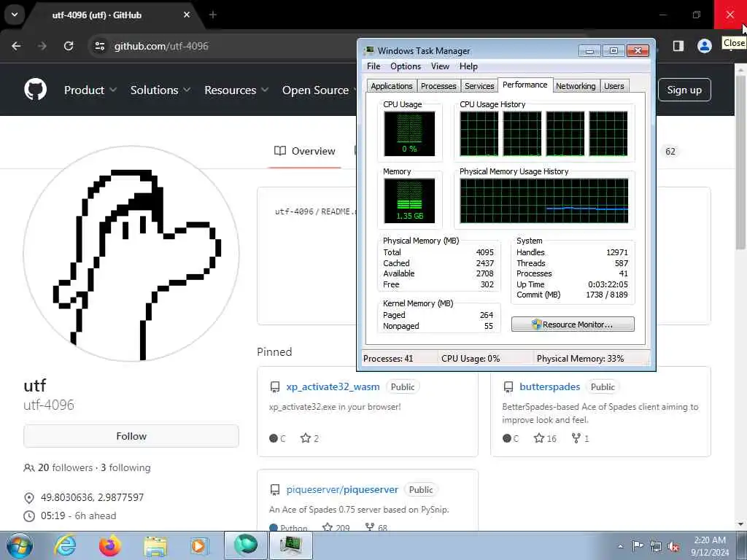Click the muted volume tray icon
747x560 pixels.
tap(673, 547)
